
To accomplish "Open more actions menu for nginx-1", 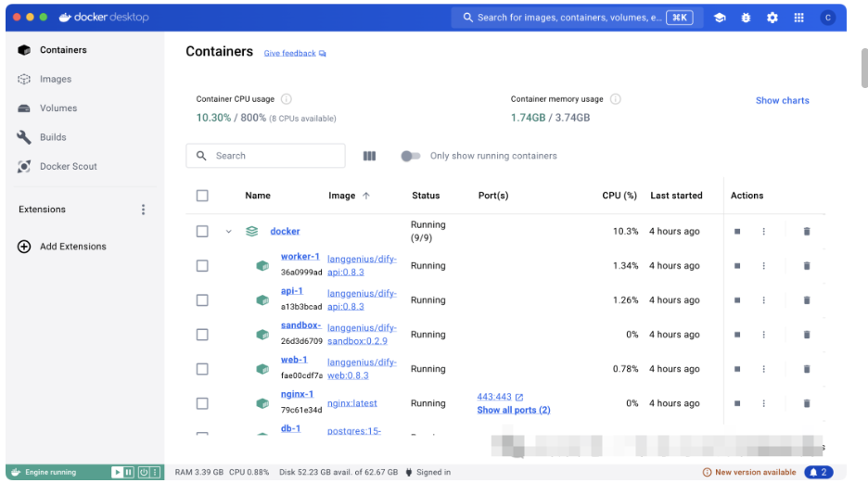I will (x=763, y=403).
